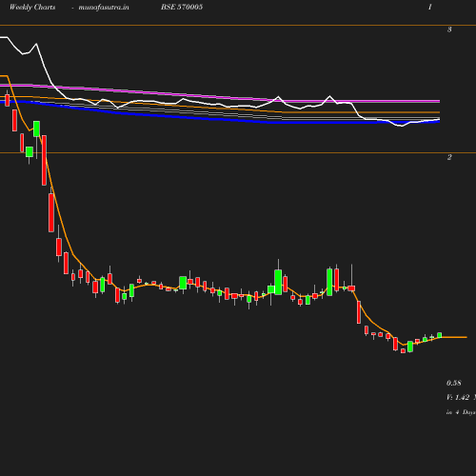The height and width of the screenshot is (476, 476).
Task: Click the "Weekly Charts" title text
Action: 32,7
